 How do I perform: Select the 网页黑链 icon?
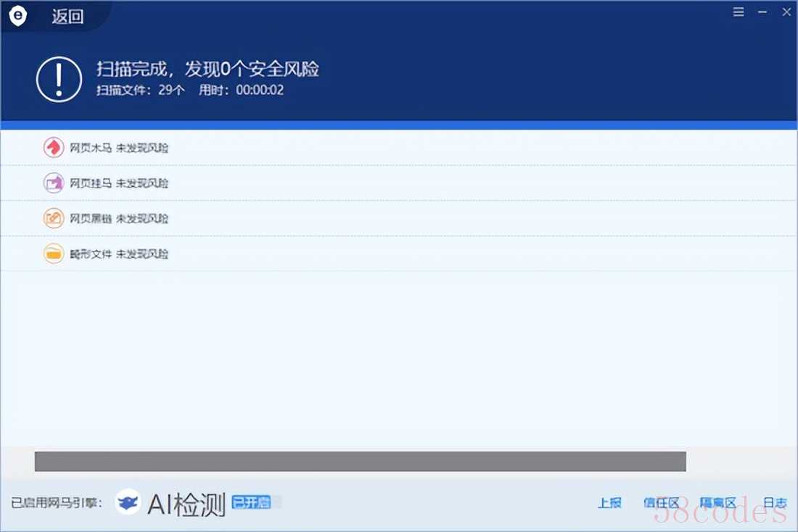click(54, 218)
